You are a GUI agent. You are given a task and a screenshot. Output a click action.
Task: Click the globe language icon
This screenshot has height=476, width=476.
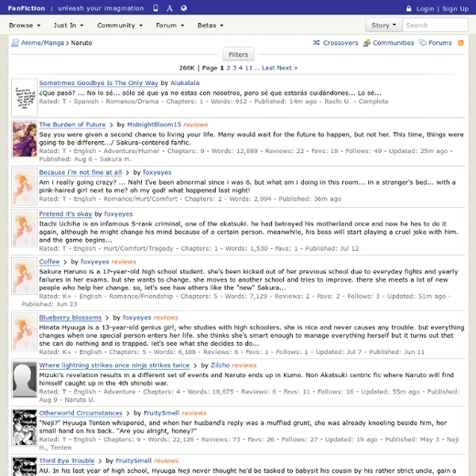coord(184,8)
